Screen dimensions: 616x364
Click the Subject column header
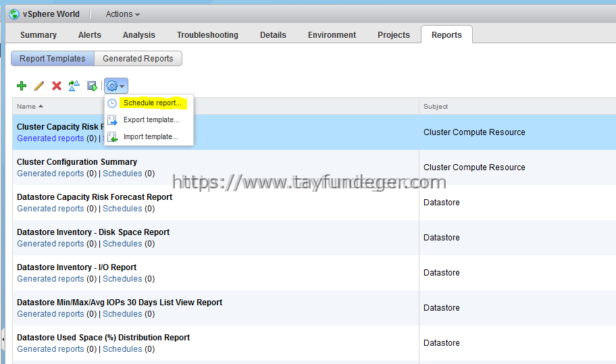436,107
